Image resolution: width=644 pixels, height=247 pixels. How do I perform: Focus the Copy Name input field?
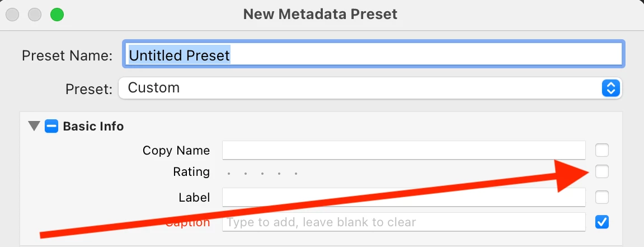pyautogui.click(x=403, y=150)
